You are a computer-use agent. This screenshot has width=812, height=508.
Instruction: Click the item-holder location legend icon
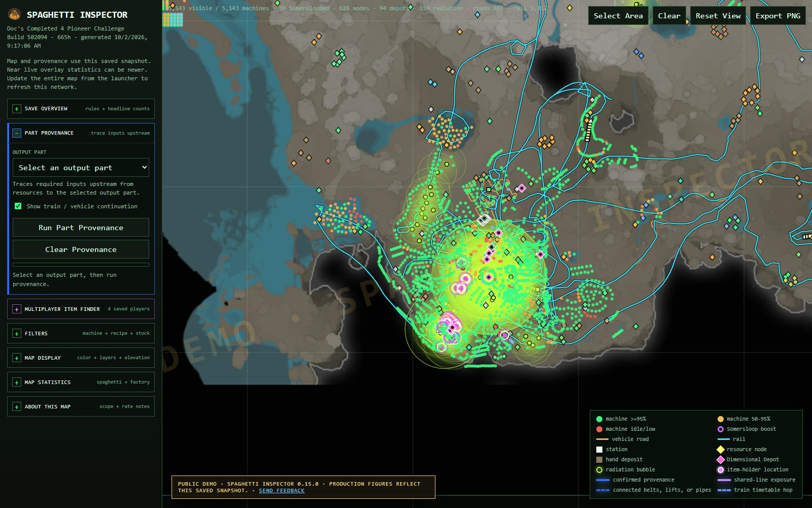pos(720,470)
